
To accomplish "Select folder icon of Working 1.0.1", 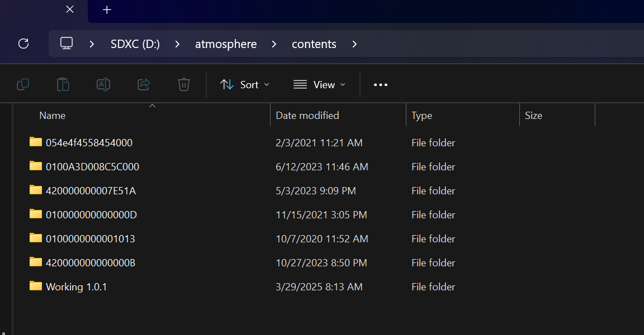I will click(x=36, y=286).
